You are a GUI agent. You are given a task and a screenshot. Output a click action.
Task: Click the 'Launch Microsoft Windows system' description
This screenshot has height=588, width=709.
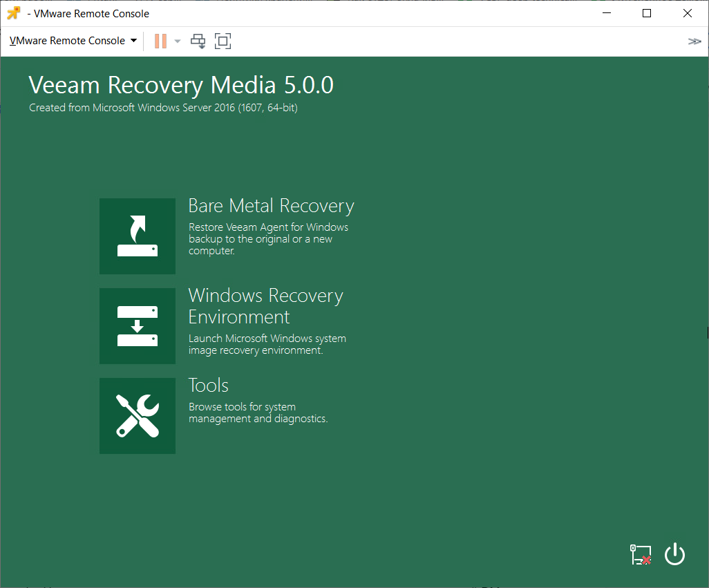[x=267, y=344]
